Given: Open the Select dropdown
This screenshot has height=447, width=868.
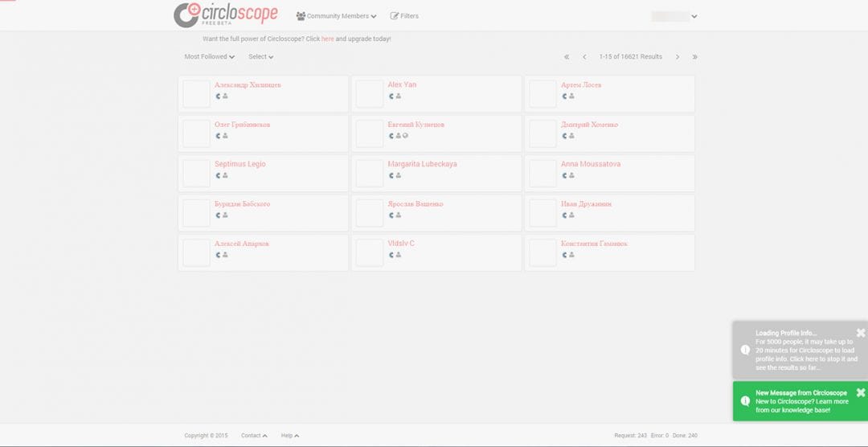Looking at the screenshot, I should (260, 56).
